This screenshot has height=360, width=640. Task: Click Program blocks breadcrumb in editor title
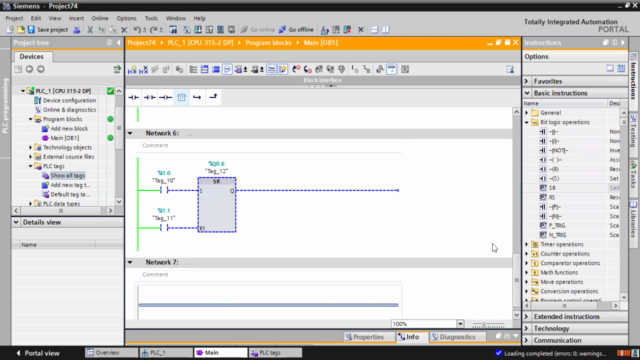[268, 42]
